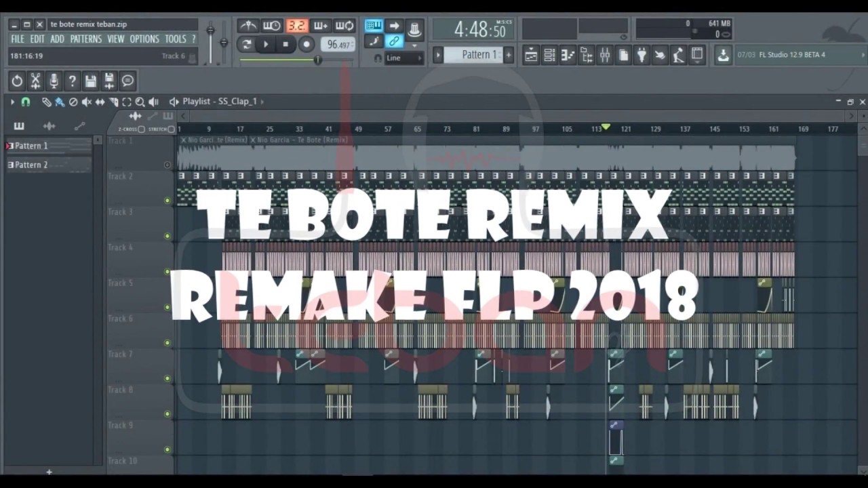Click the tempo field showing 96.497
868x488 pixels.
(x=338, y=45)
